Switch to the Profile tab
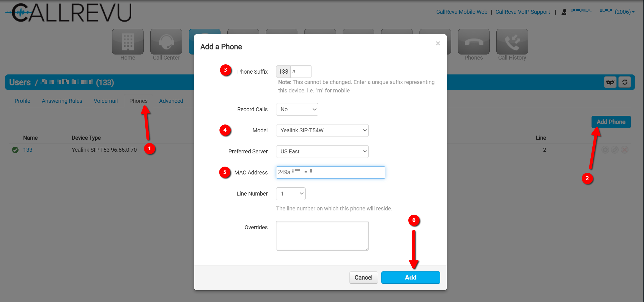 (x=22, y=101)
